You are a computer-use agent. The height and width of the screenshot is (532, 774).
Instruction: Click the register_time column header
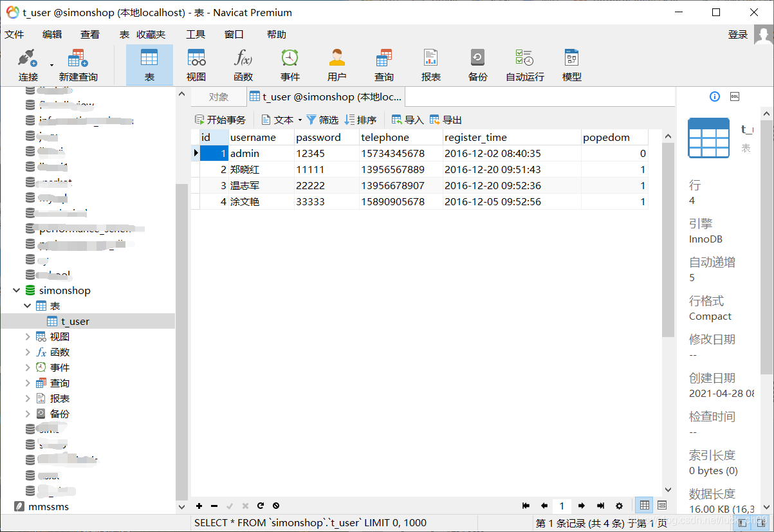pyautogui.click(x=512, y=137)
